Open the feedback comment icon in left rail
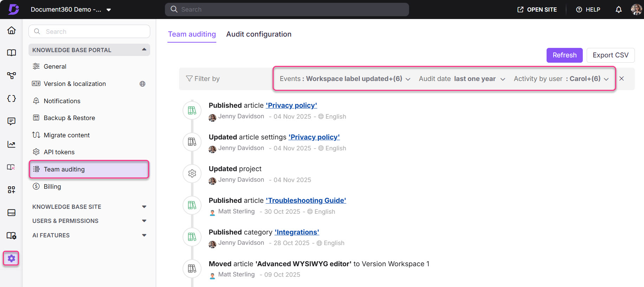The width and height of the screenshot is (644, 287). (x=12, y=121)
